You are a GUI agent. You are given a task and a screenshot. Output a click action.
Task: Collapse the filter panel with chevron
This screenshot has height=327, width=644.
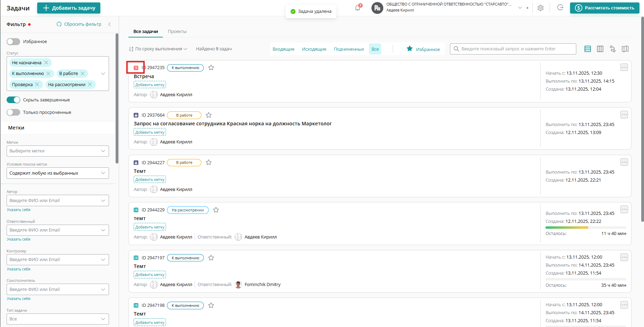pyautogui.click(x=109, y=24)
